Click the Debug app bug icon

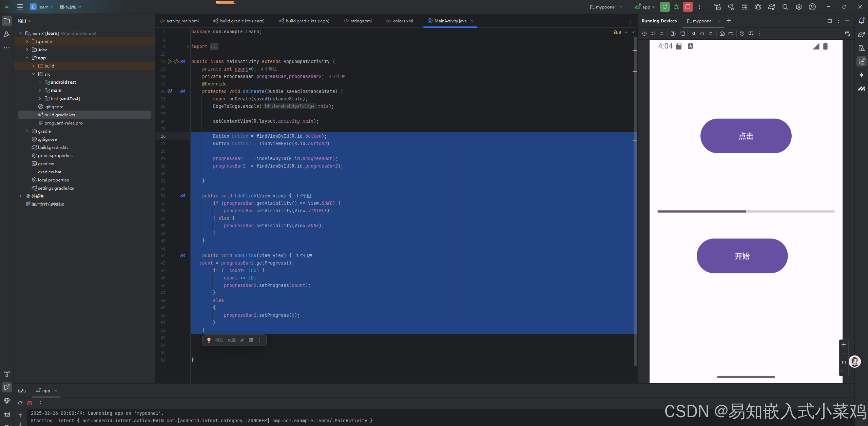point(676,7)
